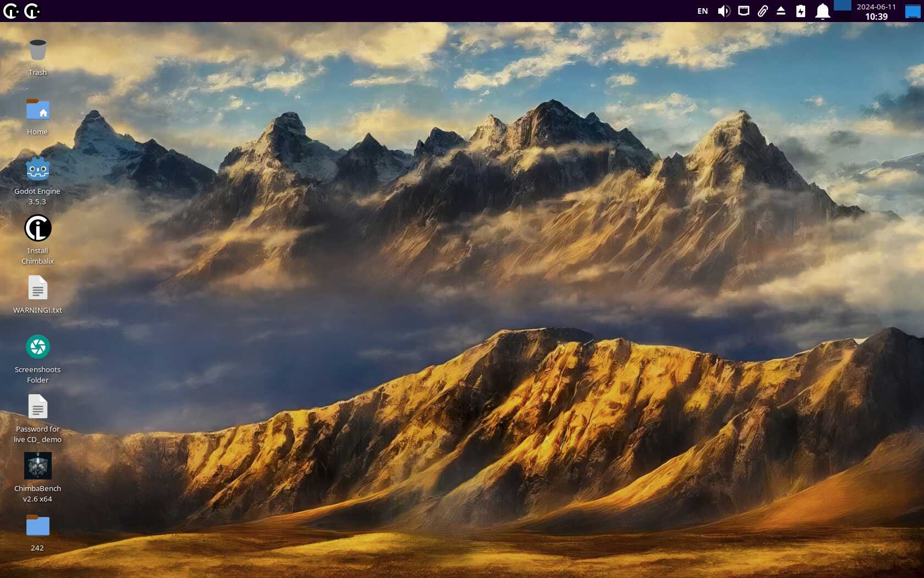Click the second Chimbalix logo in the top panel
This screenshot has width=924, height=578.
tap(32, 11)
